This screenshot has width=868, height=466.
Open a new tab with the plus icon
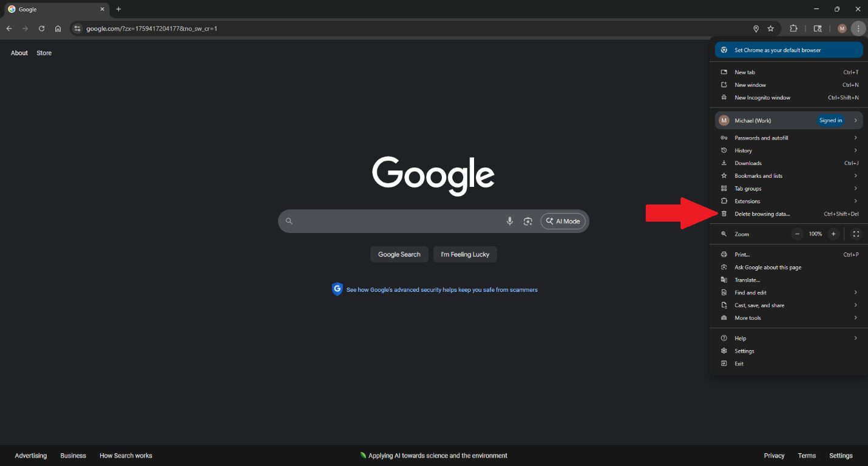tap(118, 9)
